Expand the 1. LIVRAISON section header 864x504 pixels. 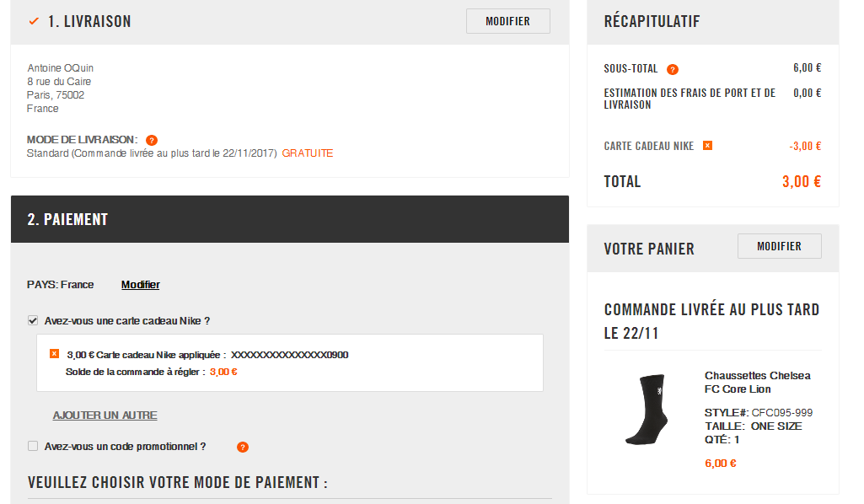coord(90,22)
